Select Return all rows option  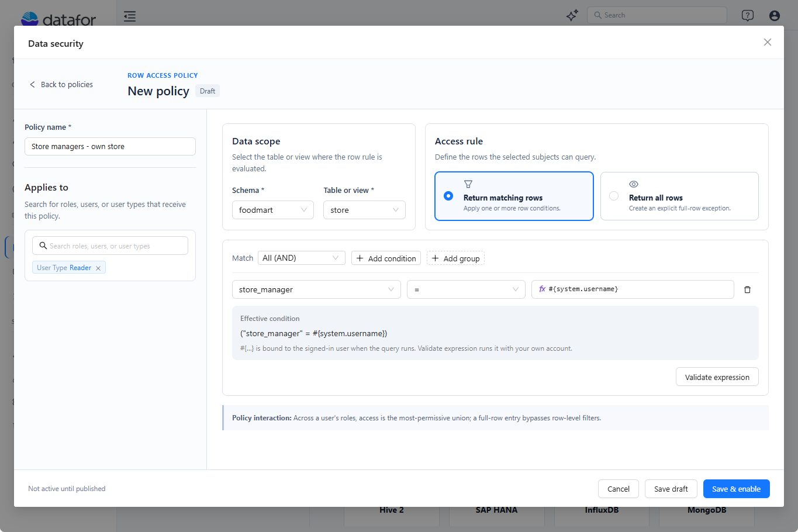[x=679, y=196]
